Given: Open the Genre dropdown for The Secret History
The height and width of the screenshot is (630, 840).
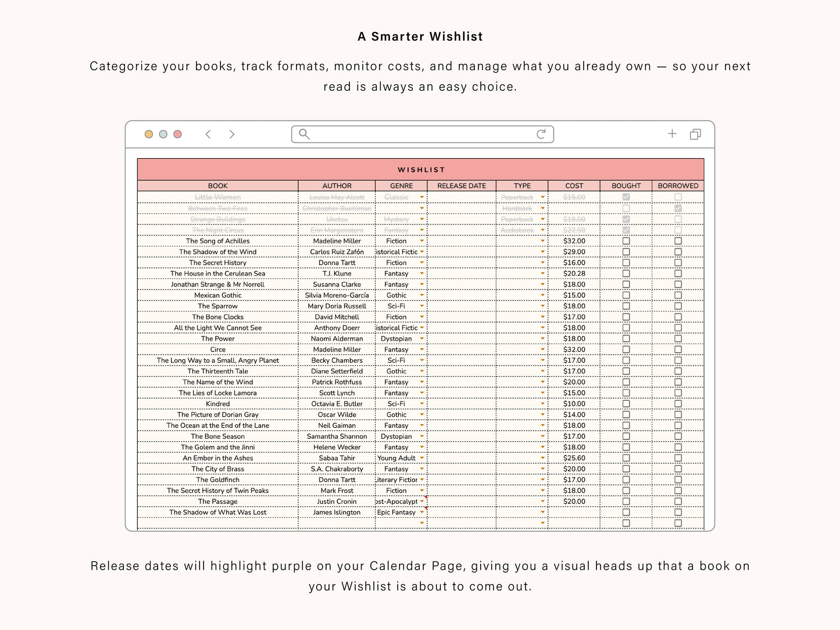Looking at the screenshot, I should coord(420,263).
